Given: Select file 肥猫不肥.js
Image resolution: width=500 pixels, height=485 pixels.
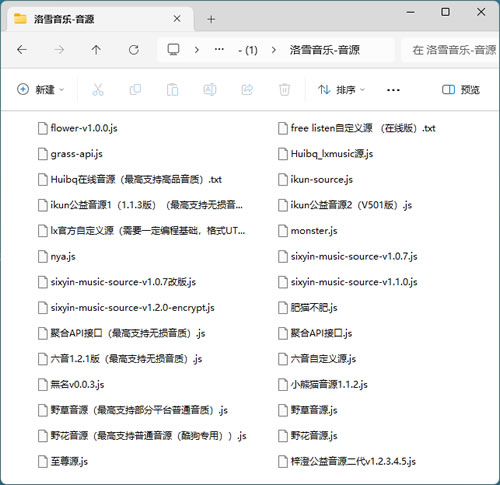Looking at the screenshot, I should point(308,308).
